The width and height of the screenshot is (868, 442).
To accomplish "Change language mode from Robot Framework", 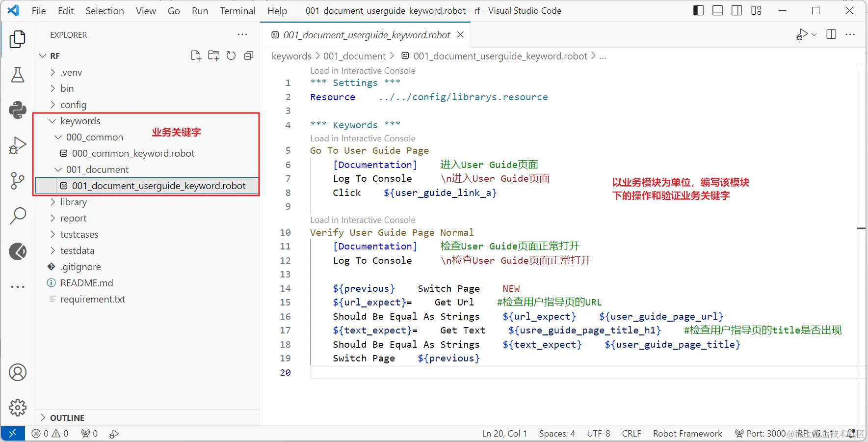I will (x=687, y=434).
